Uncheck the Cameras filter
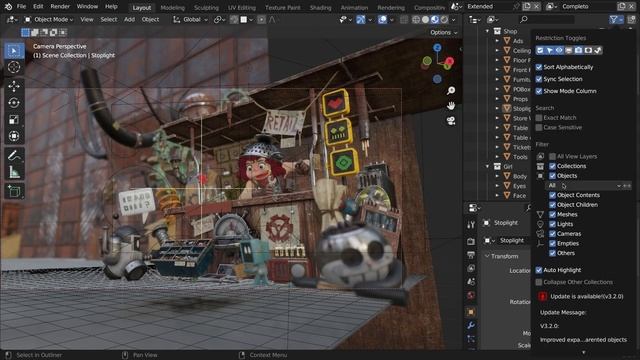The height and width of the screenshot is (360, 640). [x=552, y=234]
